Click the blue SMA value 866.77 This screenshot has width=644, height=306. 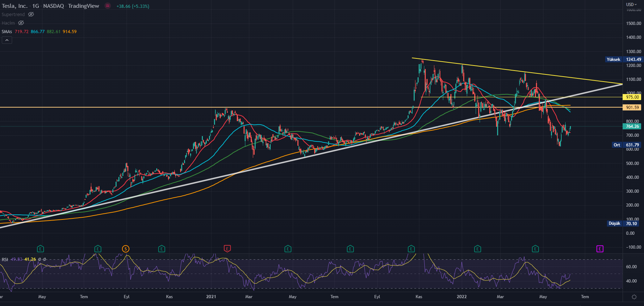pyautogui.click(x=37, y=32)
